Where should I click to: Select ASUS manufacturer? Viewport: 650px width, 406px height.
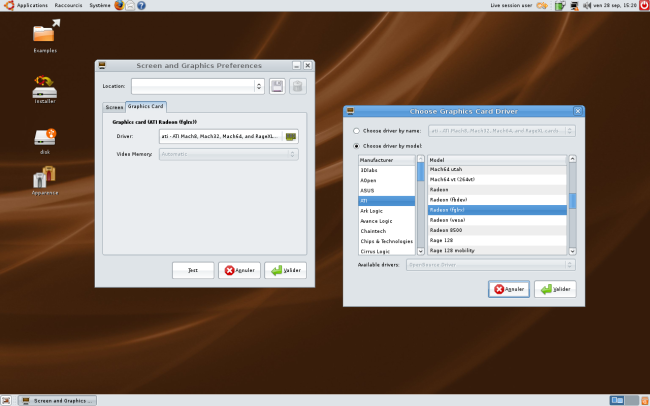387,191
